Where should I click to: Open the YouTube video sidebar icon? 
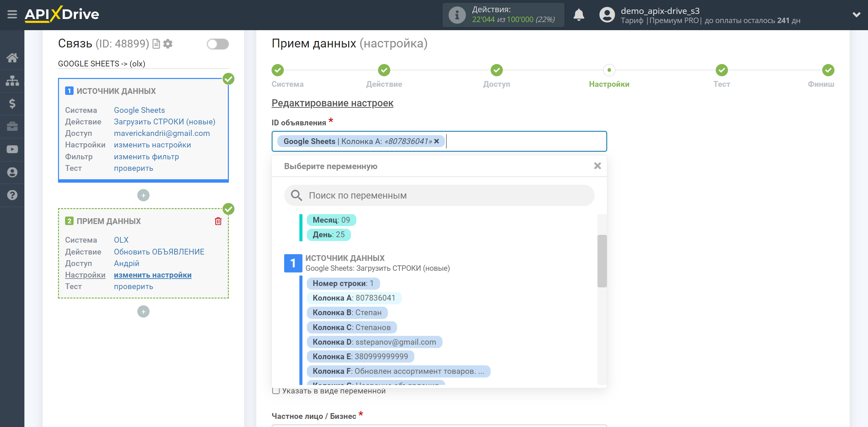[12, 149]
